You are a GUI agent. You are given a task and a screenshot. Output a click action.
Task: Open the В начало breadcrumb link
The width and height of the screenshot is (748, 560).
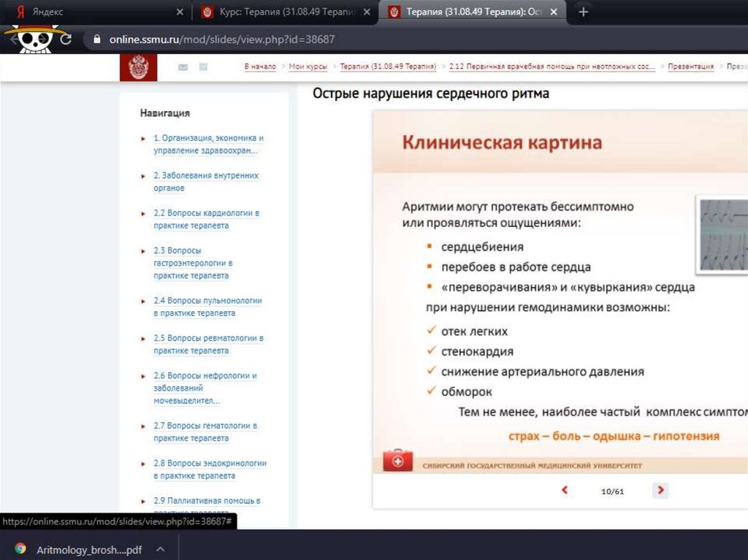tap(260, 66)
